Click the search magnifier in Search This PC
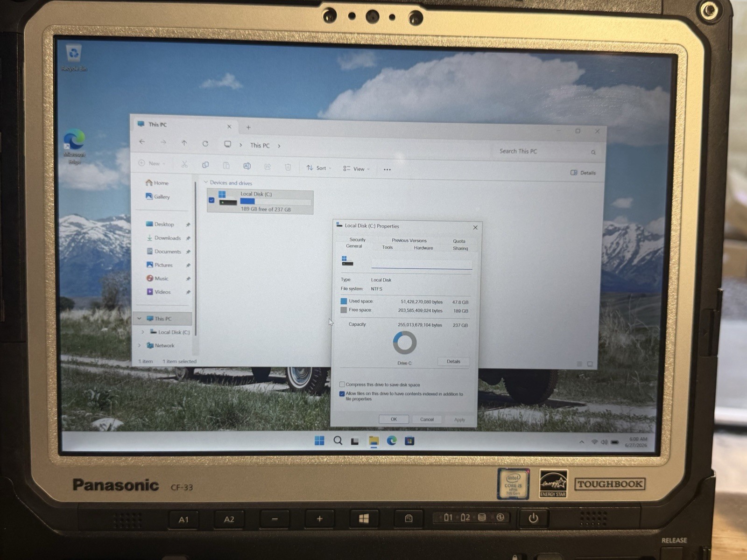This screenshot has width=747, height=560. pyautogui.click(x=593, y=152)
